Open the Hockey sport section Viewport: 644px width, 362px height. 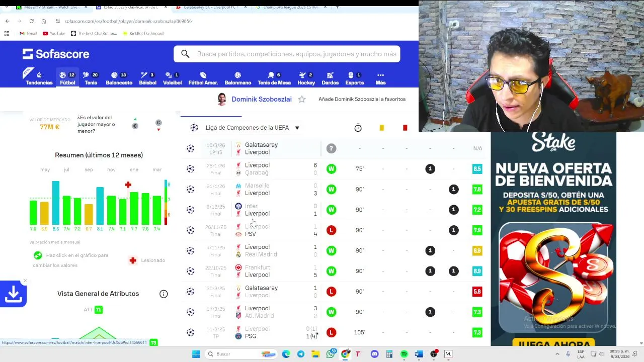click(x=306, y=78)
